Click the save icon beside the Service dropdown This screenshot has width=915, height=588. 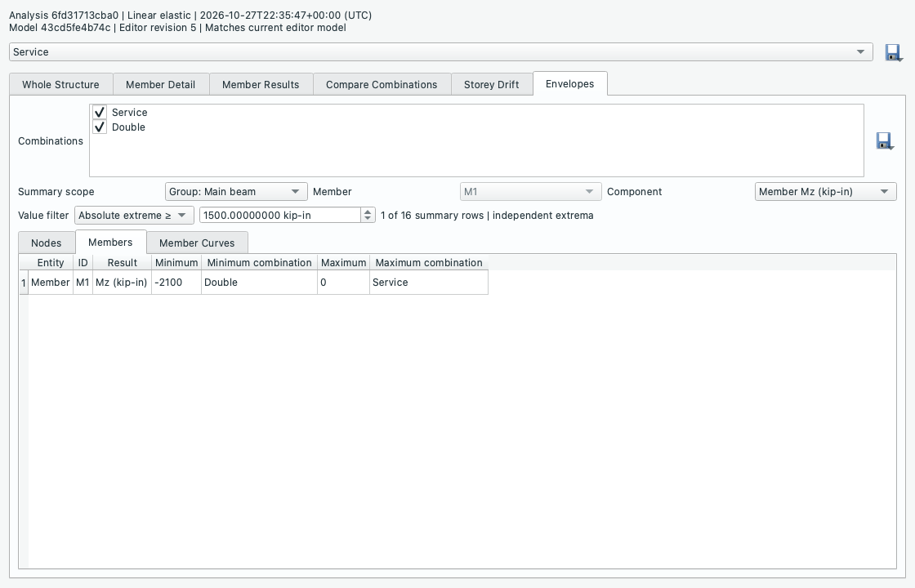click(x=894, y=52)
